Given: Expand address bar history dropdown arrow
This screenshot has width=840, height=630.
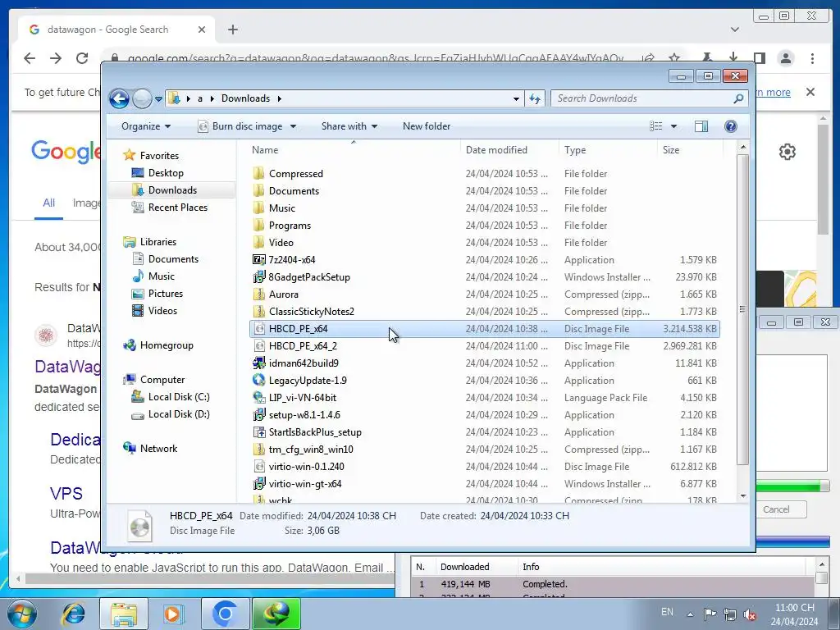Looking at the screenshot, I should [516, 98].
